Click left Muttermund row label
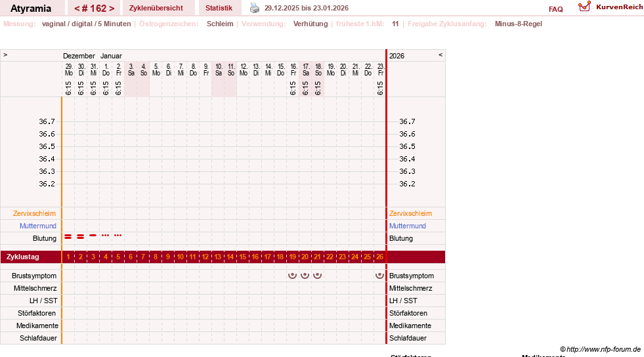The image size is (644, 357). (38, 226)
